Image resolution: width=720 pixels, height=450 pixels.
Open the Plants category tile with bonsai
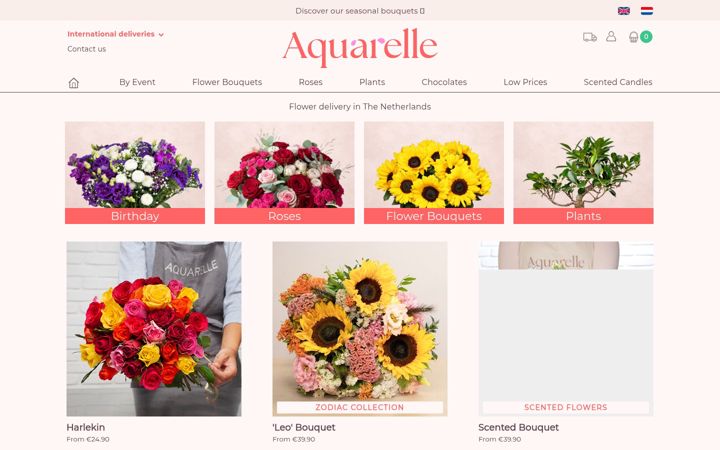click(x=583, y=173)
